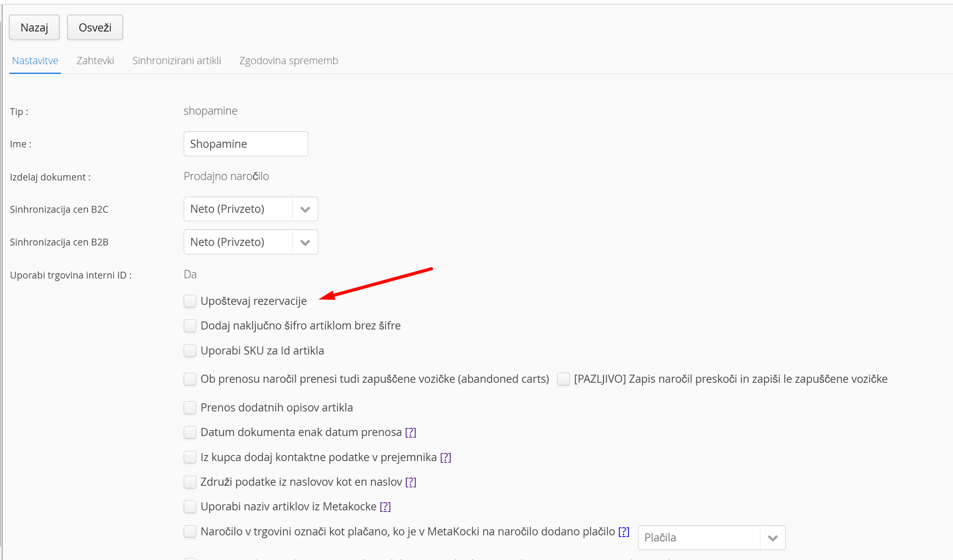953x560 pixels.
Task: Check the PAZLJIVO Zapis naročil preskoči option
Action: [563, 379]
